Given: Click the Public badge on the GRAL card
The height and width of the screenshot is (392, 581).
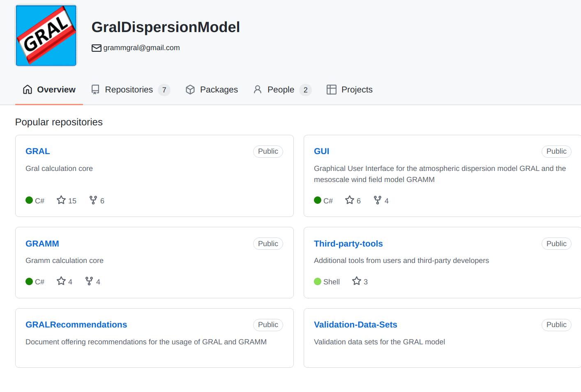Looking at the screenshot, I should [x=268, y=152].
